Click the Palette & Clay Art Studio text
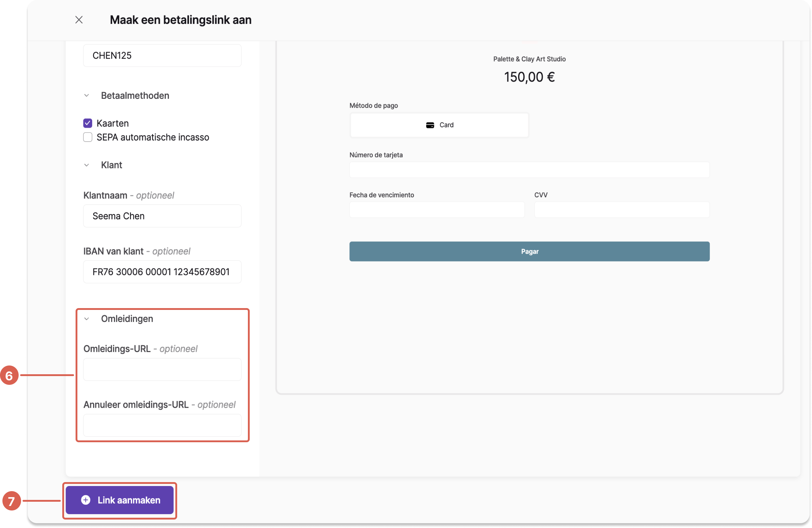812x528 pixels. click(x=530, y=59)
